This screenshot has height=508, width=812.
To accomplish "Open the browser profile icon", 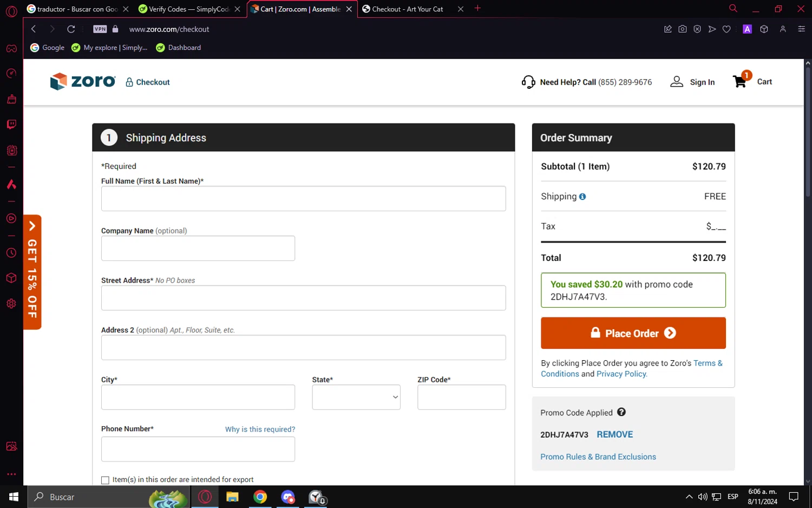I will (x=783, y=29).
